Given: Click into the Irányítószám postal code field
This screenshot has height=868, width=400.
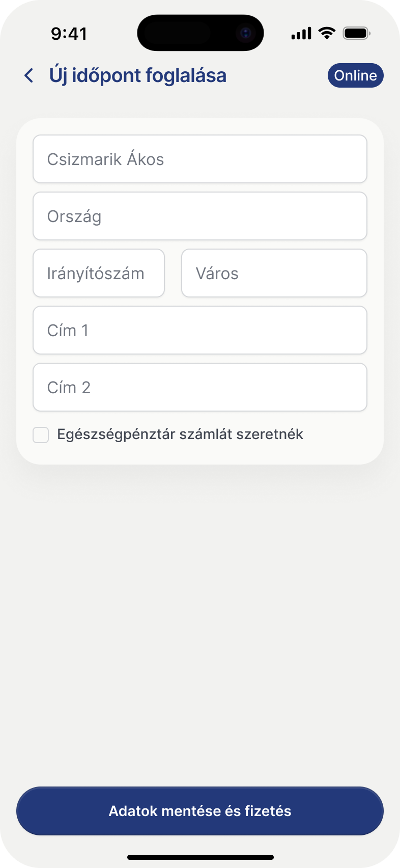Looking at the screenshot, I should tap(99, 273).
